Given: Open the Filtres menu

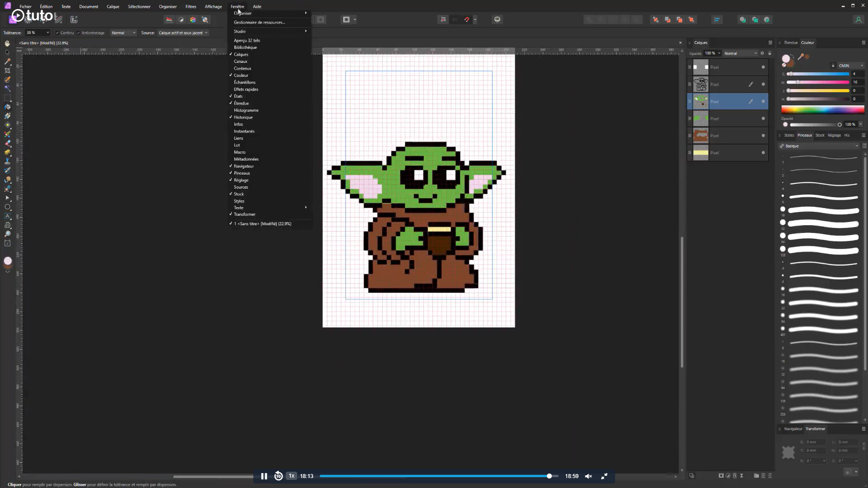Looking at the screenshot, I should [191, 6].
